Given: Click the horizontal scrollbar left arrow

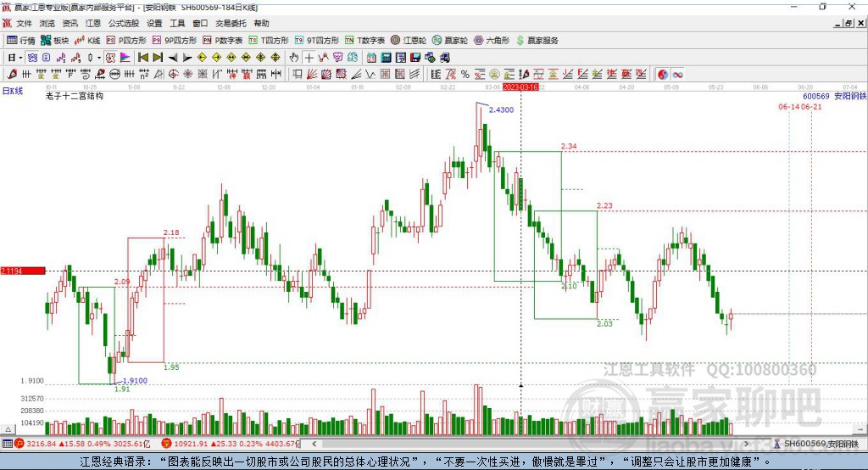Looking at the screenshot, I should [x=314, y=444].
